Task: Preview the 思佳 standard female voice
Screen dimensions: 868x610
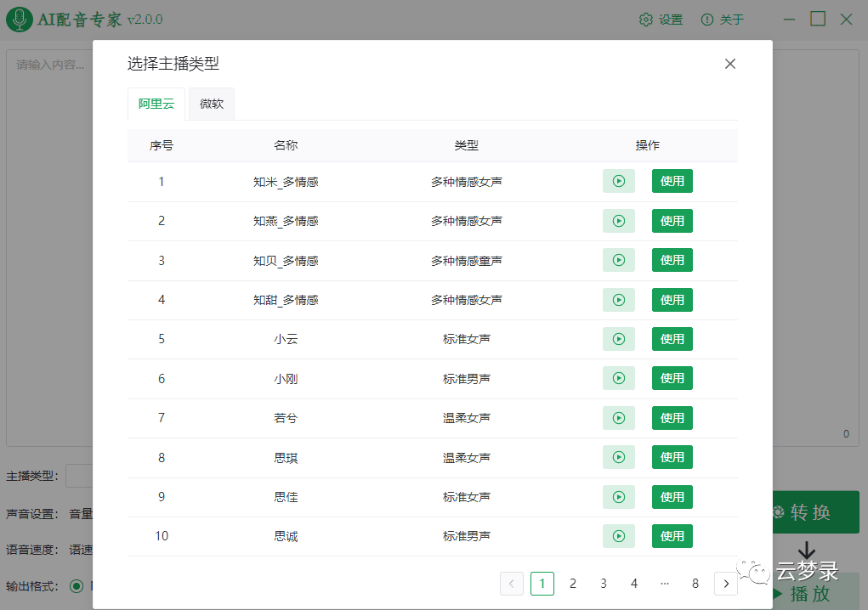Action: coord(619,496)
